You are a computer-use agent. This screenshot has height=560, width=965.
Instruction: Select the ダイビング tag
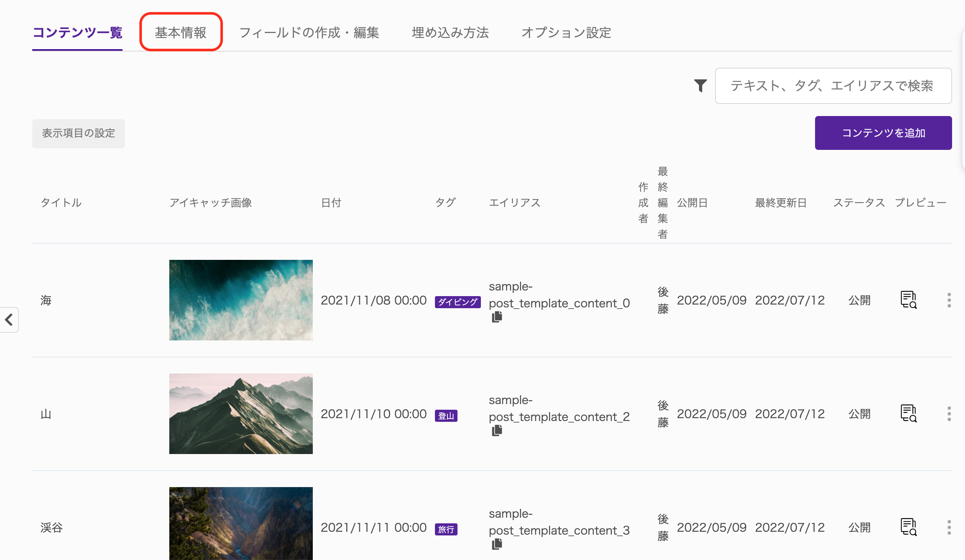pyautogui.click(x=458, y=302)
